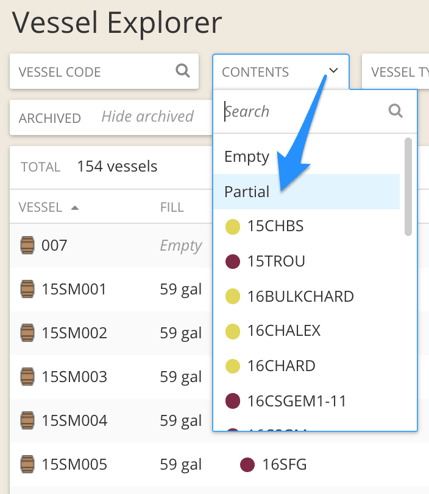Screen dimensions: 429x494
Task: Click the red dot beside 16SFG
Action: (247, 465)
